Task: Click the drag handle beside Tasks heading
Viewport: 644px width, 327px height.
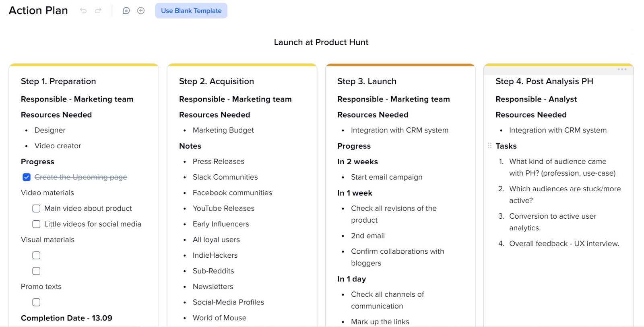Action: tap(489, 146)
